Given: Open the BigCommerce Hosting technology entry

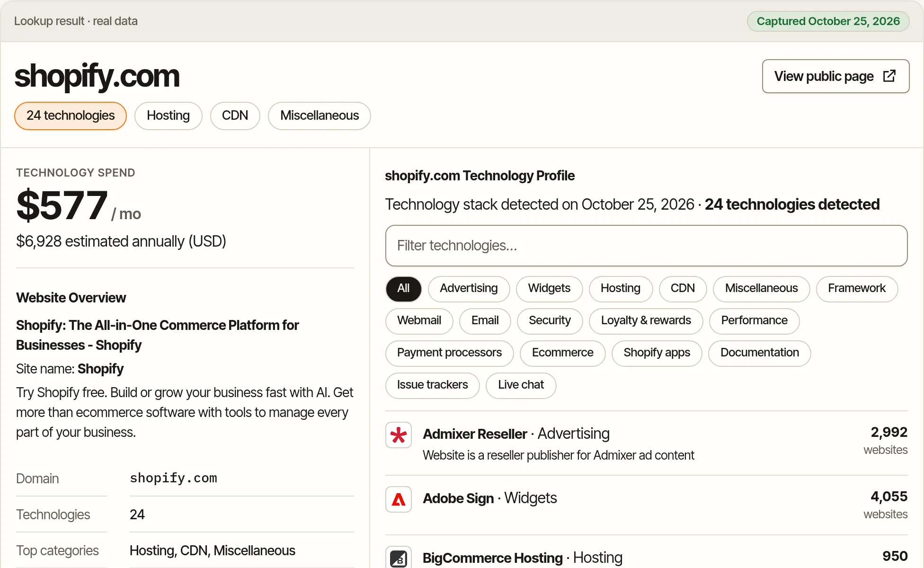Looking at the screenshot, I should 646,552.
